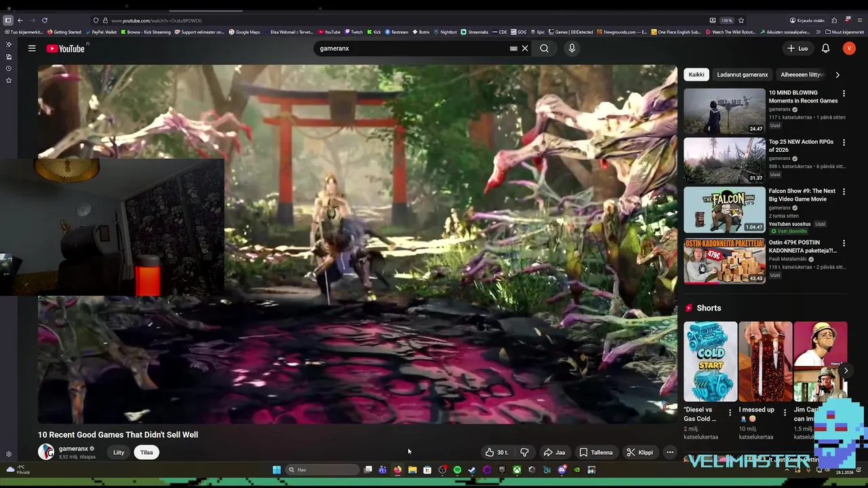Open Discord from the taskbar

pos(561,470)
